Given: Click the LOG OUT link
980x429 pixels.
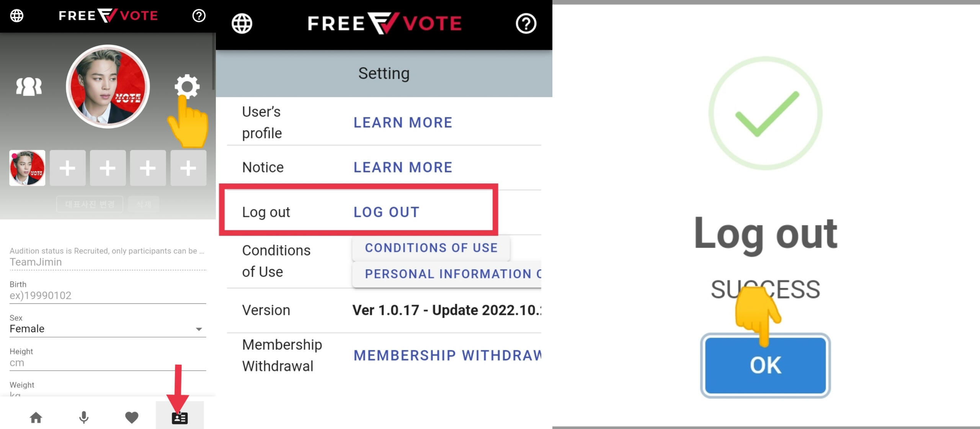Looking at the screenshot, I should pos(386,212).
